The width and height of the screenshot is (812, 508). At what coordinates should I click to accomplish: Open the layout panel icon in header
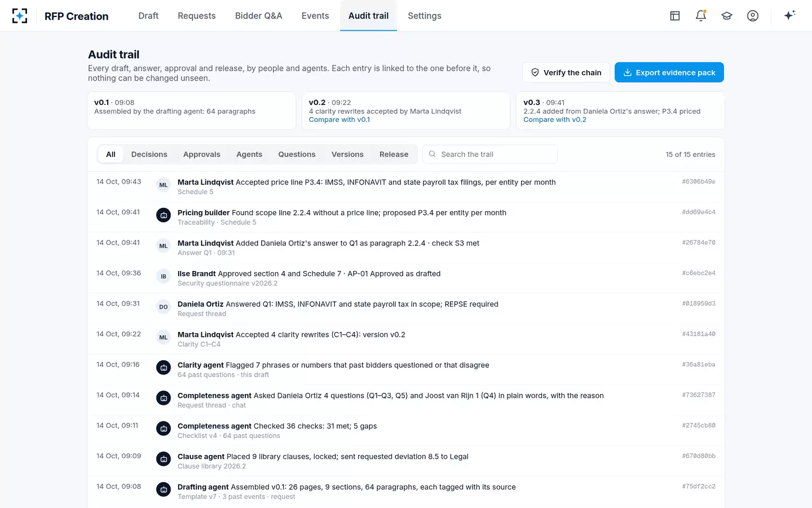coord(675,16)
